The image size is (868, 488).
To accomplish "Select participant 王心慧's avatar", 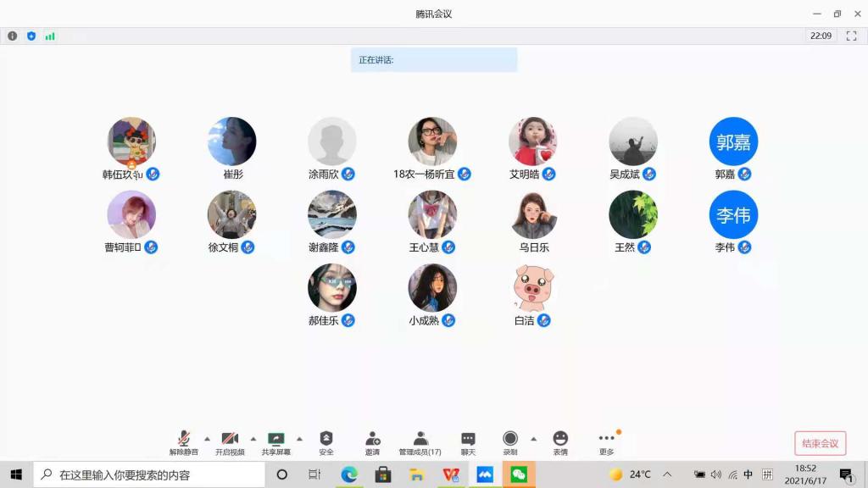I will (x=432, y=214).
